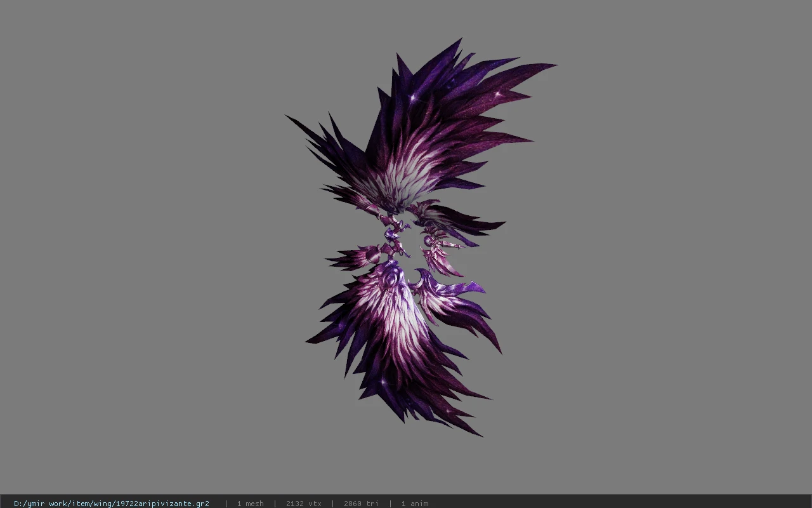Click the file path 19722aripivizante.gr2 in status bar
Viewport: 812px width, 508px height.
point(112,504)
